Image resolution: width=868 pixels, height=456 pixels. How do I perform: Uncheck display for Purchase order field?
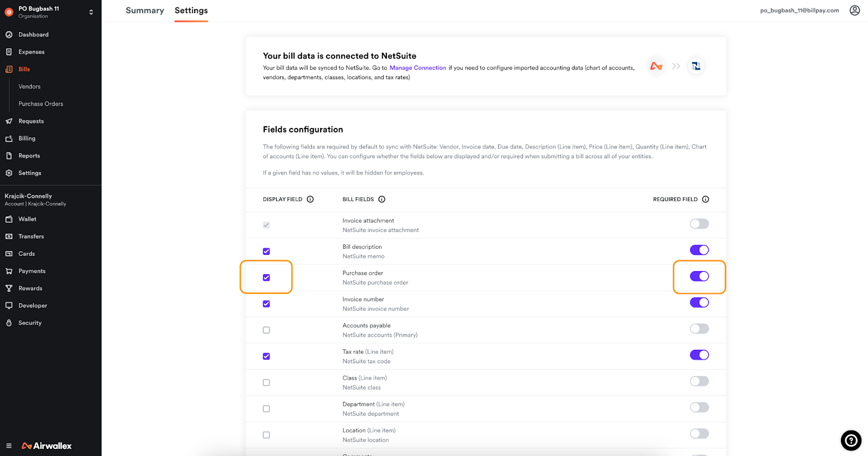(266, 278)
